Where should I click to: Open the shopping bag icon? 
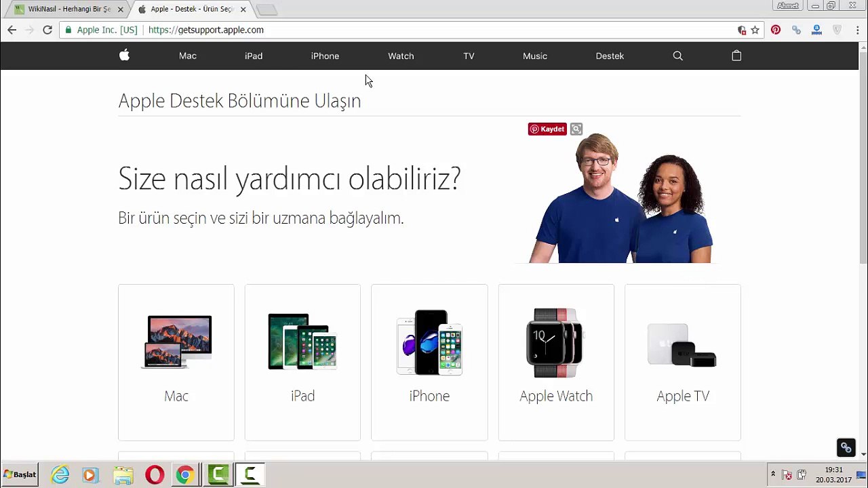[x=736, y=56]
